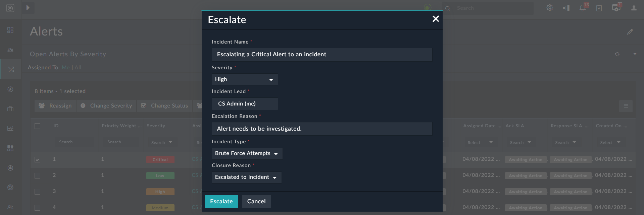This screenshot has height=215, width=644.
Task: Edit the Escalation Reason text field
Action: pos(321,129)
